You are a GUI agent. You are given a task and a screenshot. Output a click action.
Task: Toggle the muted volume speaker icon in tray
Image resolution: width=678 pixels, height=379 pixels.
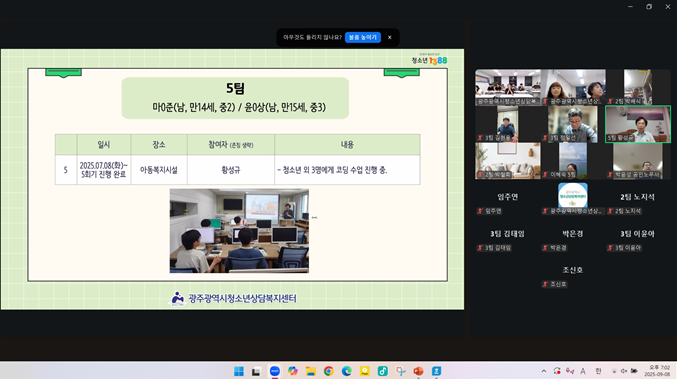624,371
